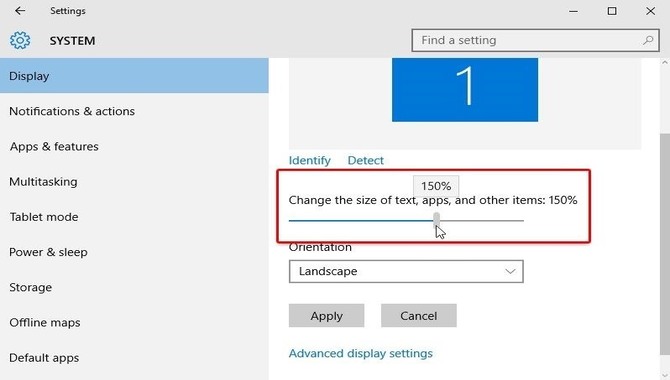The height and width of the screenshot is (380, 670).
Task: Click the back arrow icon
Action: pos(20,11)
